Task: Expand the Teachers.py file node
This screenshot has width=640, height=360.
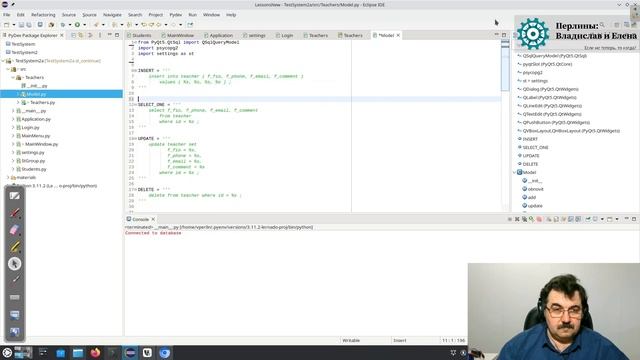Action: coord(18,102)
